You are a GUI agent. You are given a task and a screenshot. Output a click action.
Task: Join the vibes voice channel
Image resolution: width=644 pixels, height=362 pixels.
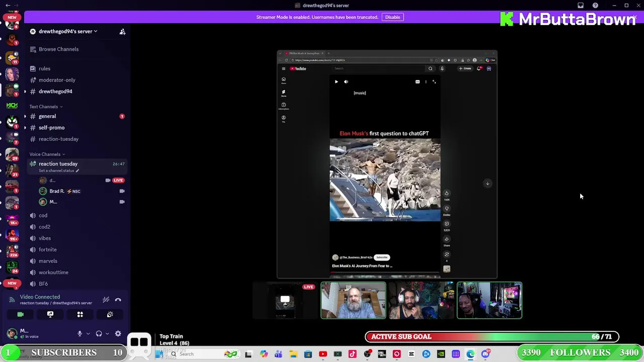point(76,238)
